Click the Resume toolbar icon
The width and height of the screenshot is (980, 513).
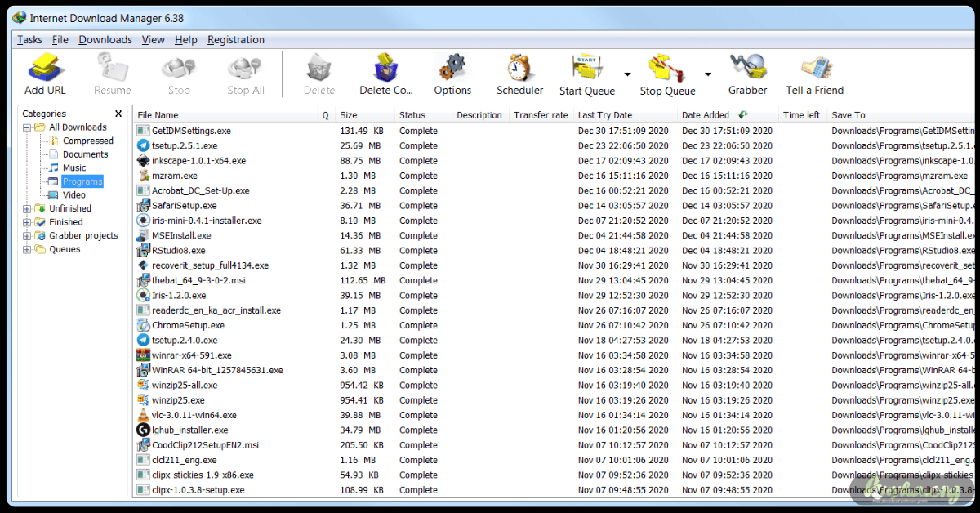pos(112,68)
